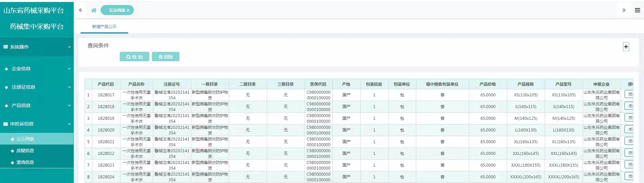
Task: Click the action button in row 1
Action: click(x=629, y=95)
